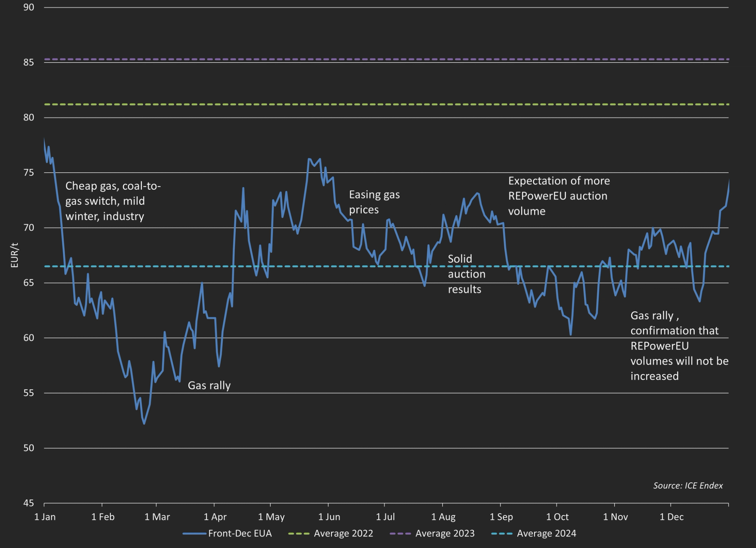
Task: Click the '55' y-axis value
Action: 29,393
